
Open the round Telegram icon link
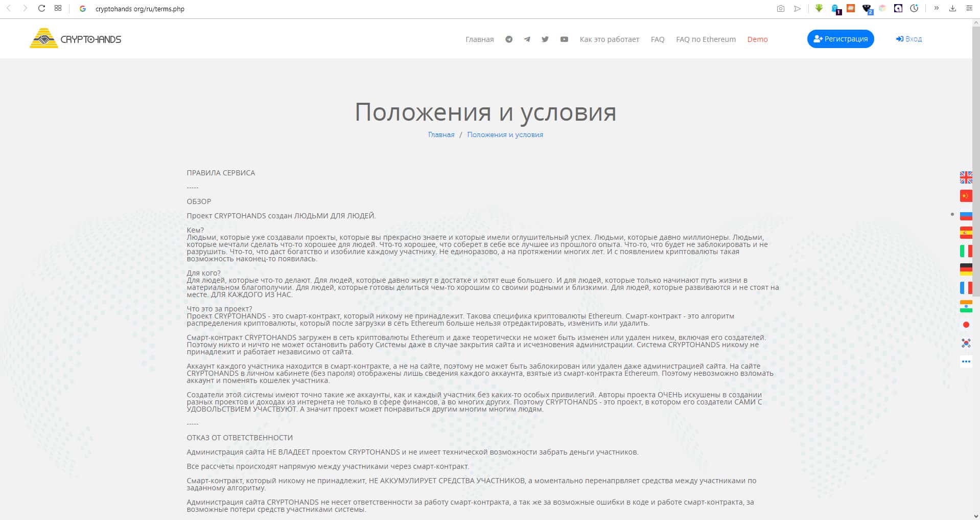click(509, 39)
